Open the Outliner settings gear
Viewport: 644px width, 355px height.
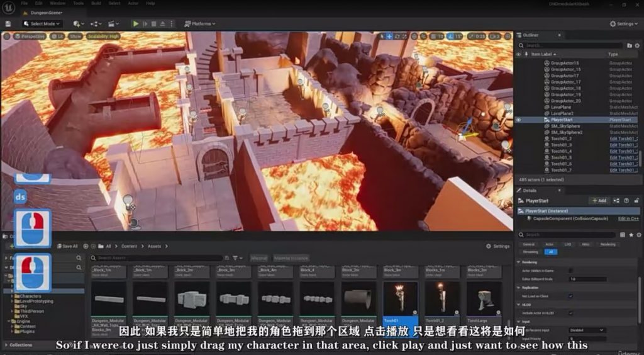[637, 45]
